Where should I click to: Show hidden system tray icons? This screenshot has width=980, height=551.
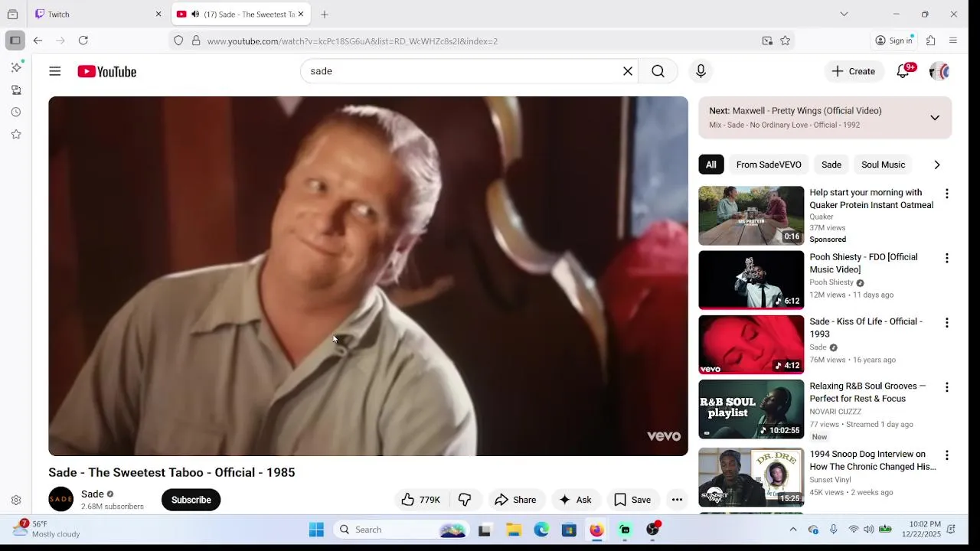(793, 530)
